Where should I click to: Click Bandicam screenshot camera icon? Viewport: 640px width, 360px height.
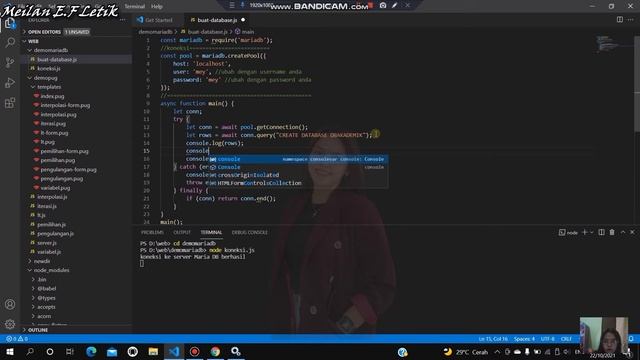383,5
